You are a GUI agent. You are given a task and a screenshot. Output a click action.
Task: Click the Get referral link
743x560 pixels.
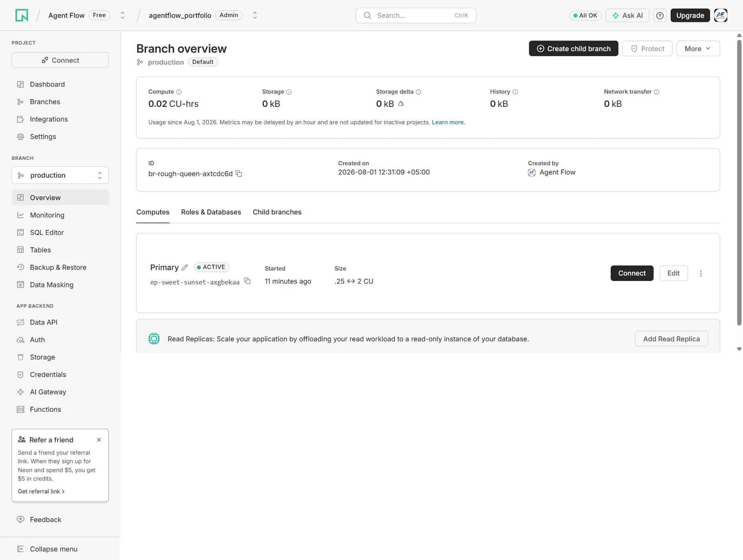coord(41,492)
